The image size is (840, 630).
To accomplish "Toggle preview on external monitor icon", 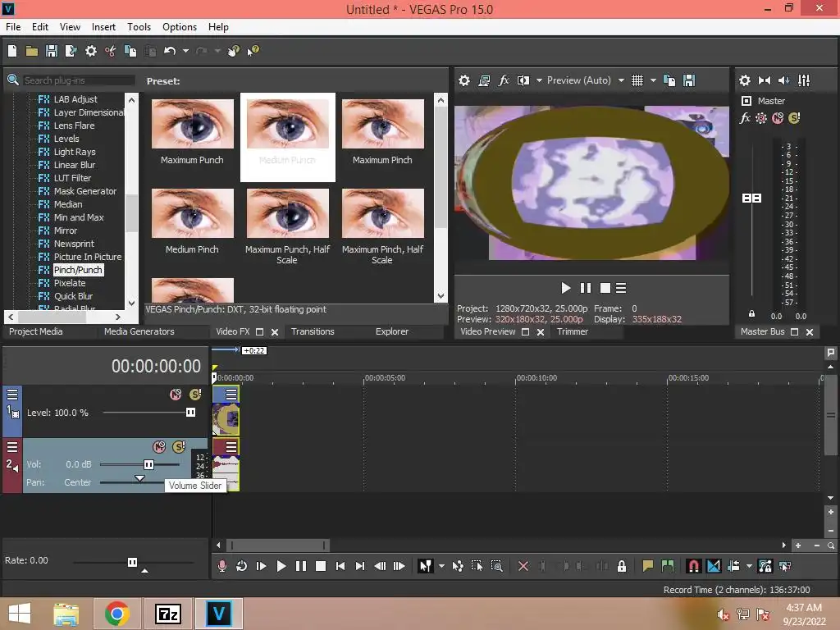I will click(x=484, y=80).
